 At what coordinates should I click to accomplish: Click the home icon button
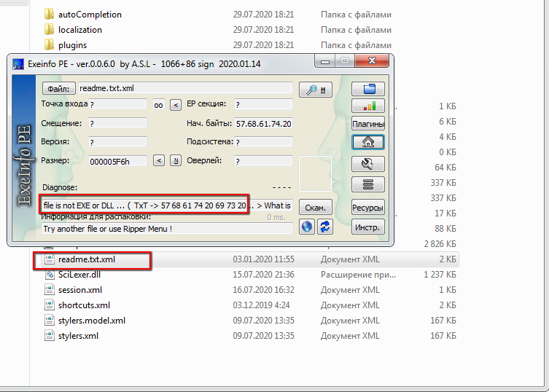368,142
